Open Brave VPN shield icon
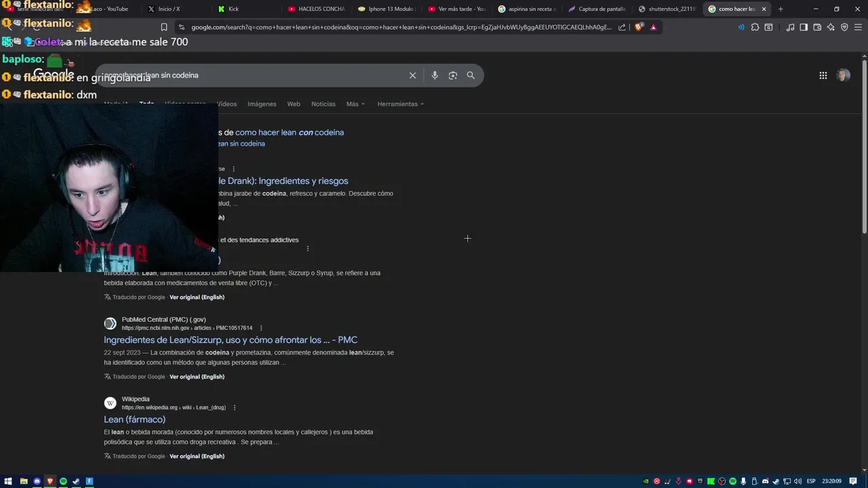This screenshot has height=488, width=868. (844, 27)
